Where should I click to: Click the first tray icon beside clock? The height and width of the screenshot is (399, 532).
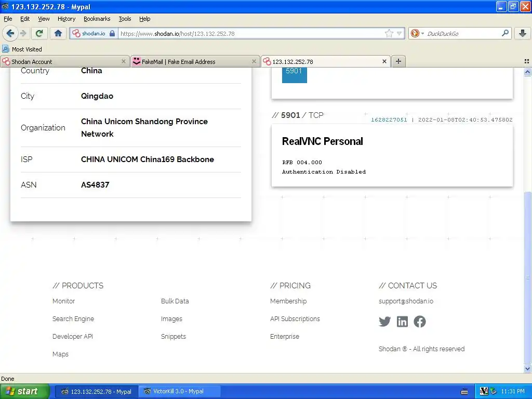[484, 391]
